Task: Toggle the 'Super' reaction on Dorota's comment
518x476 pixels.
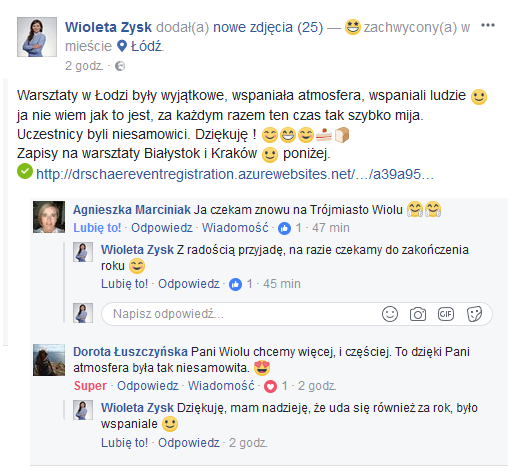Action: 90,386
